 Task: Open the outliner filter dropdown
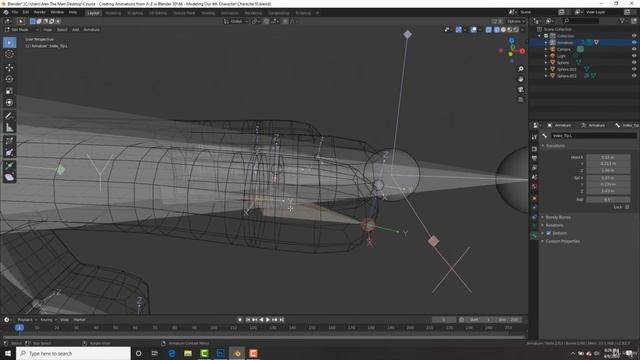(x=623, y=21)
